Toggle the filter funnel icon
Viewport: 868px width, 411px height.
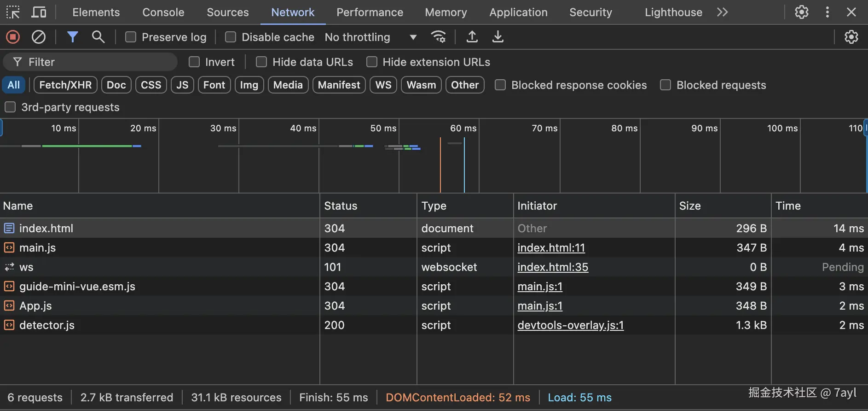pyautogui.click(x=72, y=37)
